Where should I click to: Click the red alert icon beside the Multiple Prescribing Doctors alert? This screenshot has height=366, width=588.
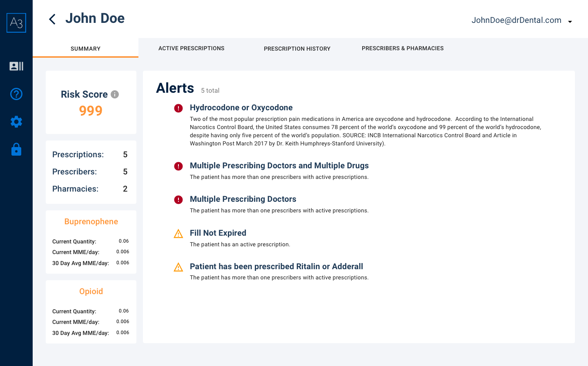click(178, 199)
